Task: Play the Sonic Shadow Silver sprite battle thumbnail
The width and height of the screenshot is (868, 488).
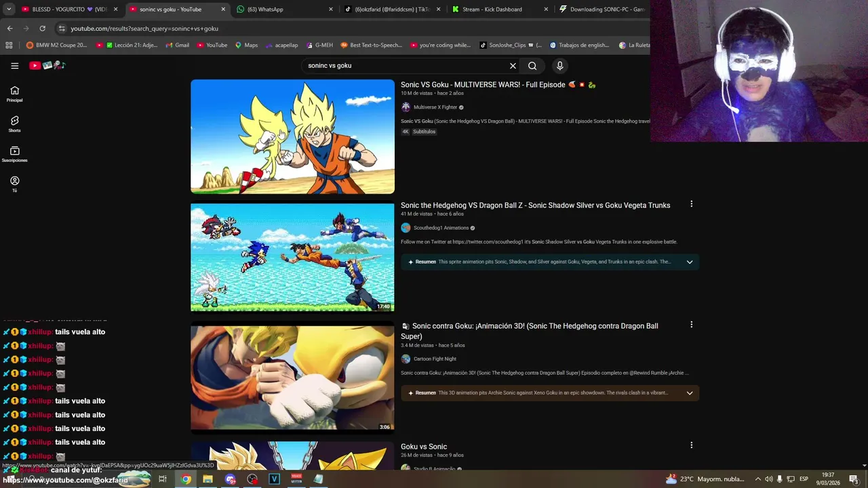Action: point(292,258)
